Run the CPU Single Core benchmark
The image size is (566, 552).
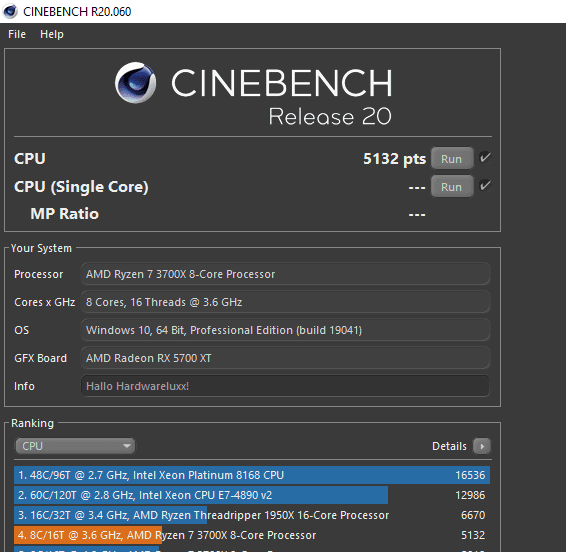point(452,187)
